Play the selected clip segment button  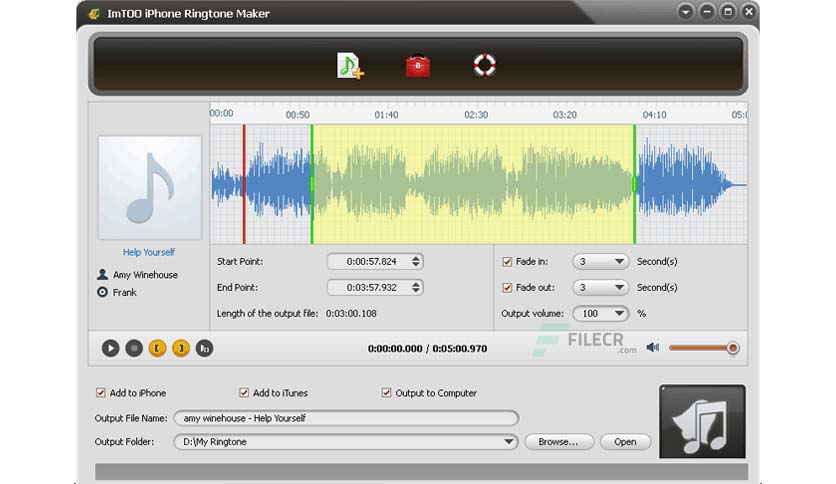coord(204,348)
